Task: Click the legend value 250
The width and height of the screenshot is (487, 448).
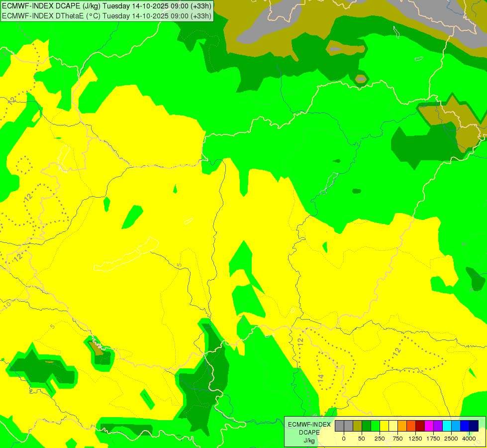Action: point(380,439)
